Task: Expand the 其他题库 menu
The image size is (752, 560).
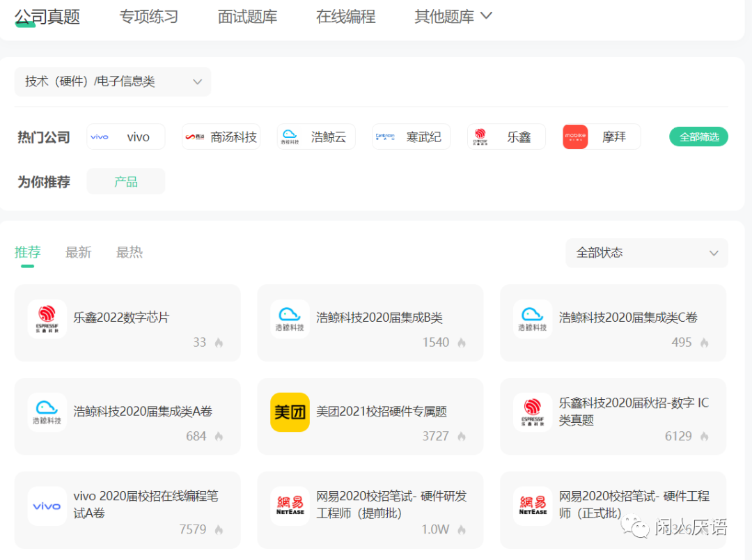Action: tap(453, 17)
